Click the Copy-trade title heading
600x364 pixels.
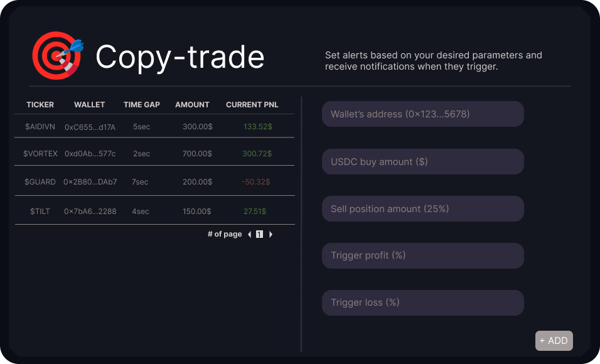click(180, 57)
